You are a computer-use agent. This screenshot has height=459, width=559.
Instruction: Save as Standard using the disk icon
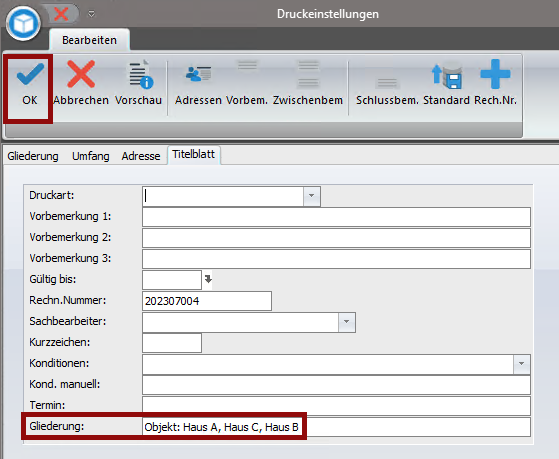click(447, 76)
